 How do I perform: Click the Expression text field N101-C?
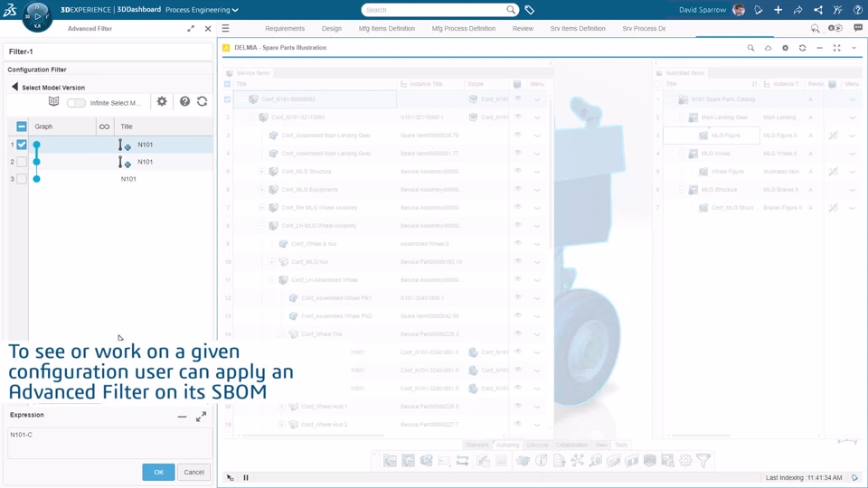coord(109,443)
